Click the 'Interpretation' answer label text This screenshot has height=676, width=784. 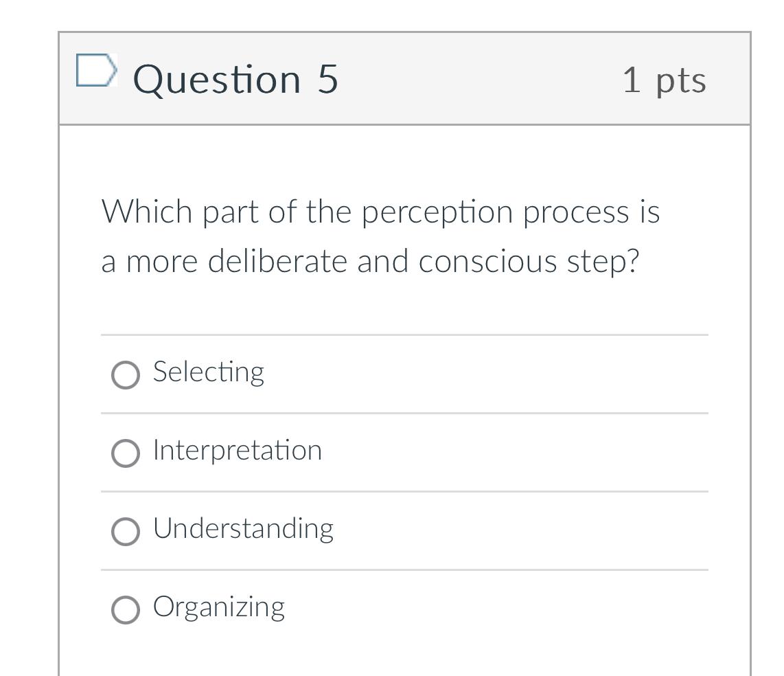pyautogui.click(x=238, y=451)
